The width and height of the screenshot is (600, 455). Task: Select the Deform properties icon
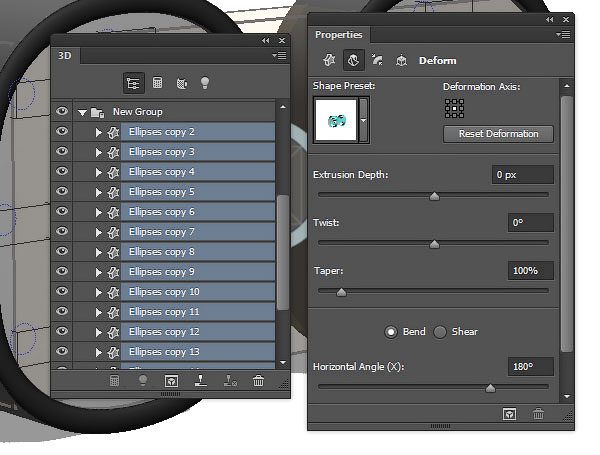click(354, 60)
